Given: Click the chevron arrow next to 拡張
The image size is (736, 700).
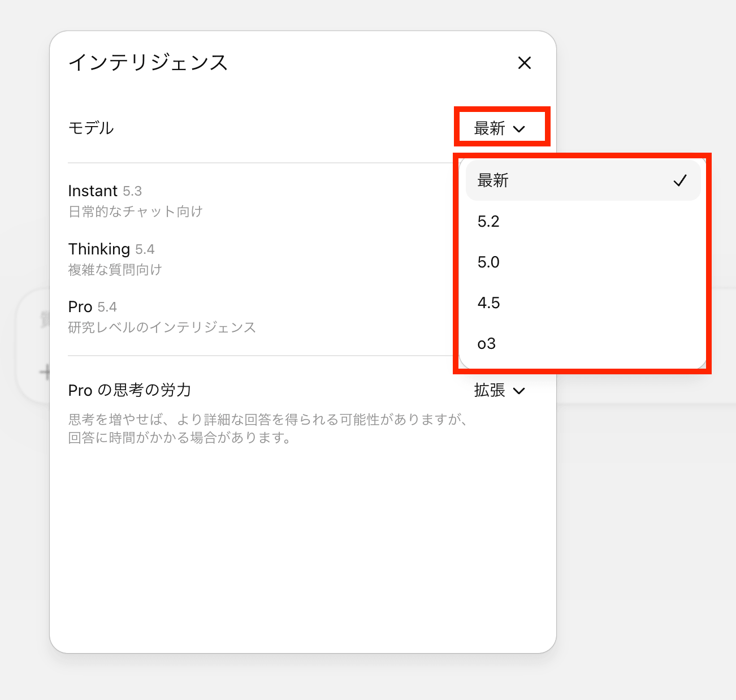Looking at the screenshot, I should click(519, 391).
